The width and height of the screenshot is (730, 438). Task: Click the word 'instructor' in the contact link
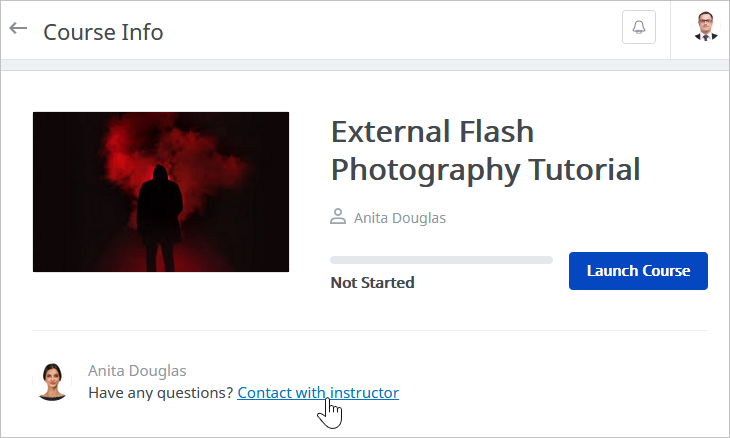pyautogui.click(x=364, y=393)
